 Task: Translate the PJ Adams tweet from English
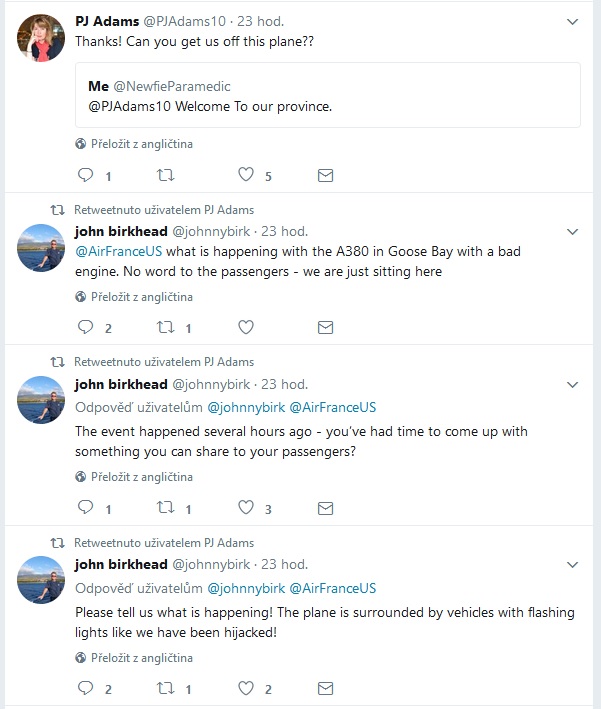[134, 144]
